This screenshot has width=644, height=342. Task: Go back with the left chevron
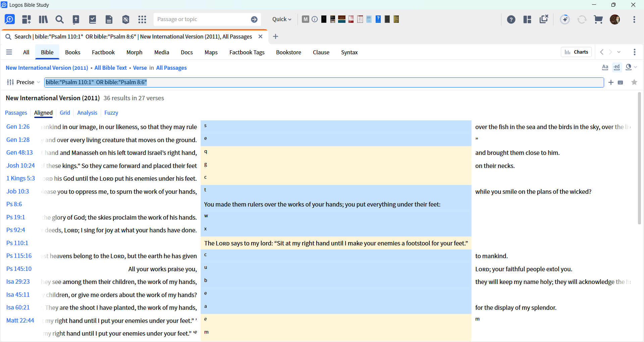602,52
